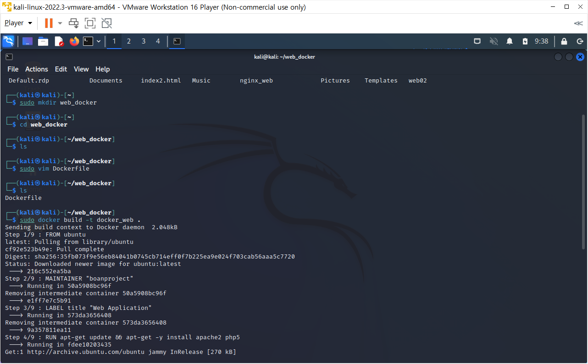Viewport: 588px width, 364px height.
Task: Lock the screen with padlock icon
Action: [564, 41]
